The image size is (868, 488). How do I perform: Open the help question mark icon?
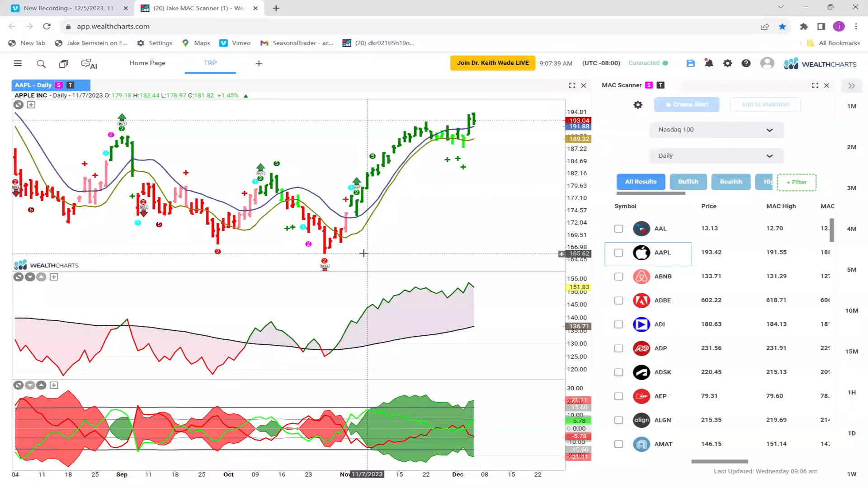[x=746, y=63]
